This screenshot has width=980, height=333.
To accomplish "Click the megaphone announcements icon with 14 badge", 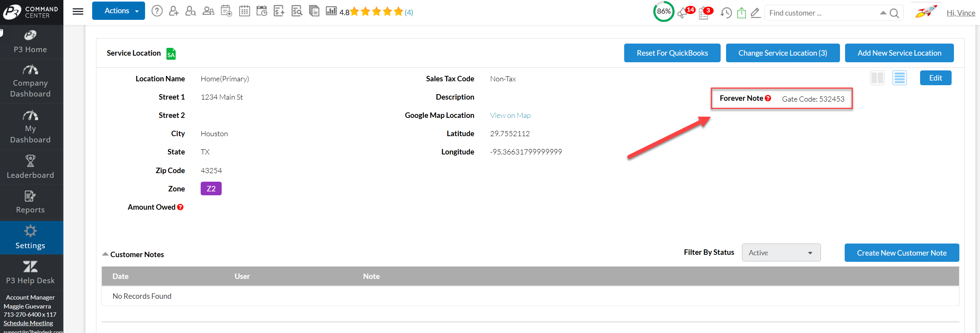I will [686, 12].
